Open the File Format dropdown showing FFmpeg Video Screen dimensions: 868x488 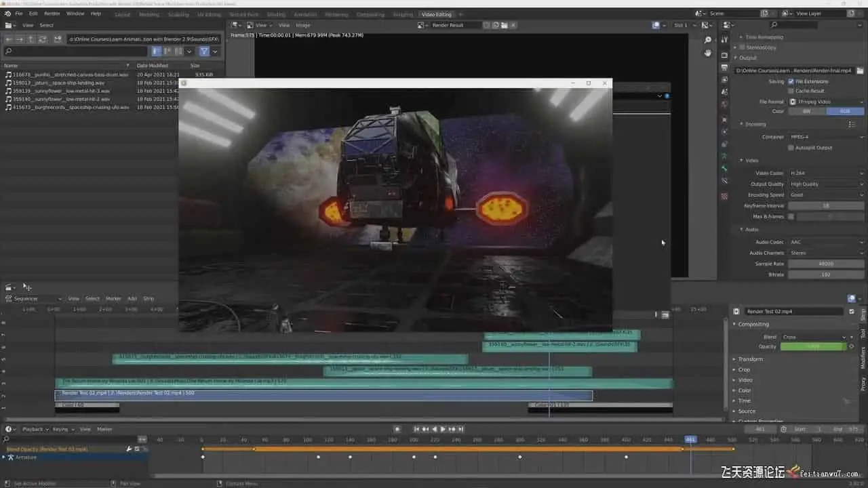pyautogui.click(x=826, y=102)
